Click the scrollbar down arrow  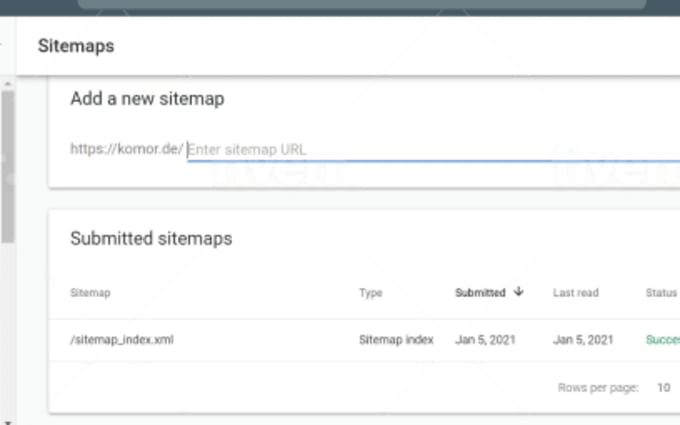(7, 422)
